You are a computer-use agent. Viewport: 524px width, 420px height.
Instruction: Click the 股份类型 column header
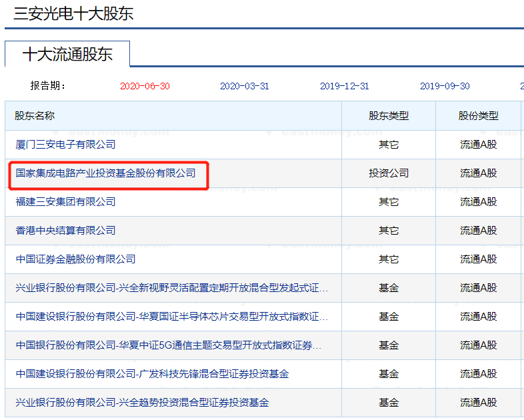(x=478, y=116)
